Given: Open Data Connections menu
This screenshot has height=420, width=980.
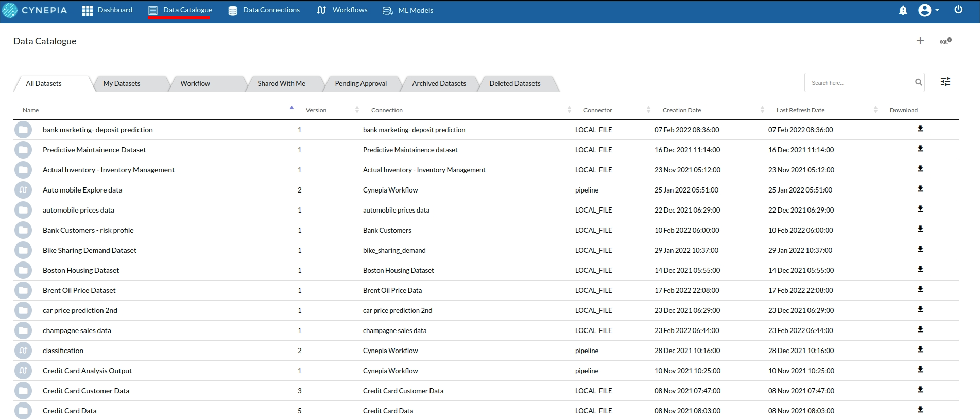Looking at the screenshot, I should [x=264, y=10].
